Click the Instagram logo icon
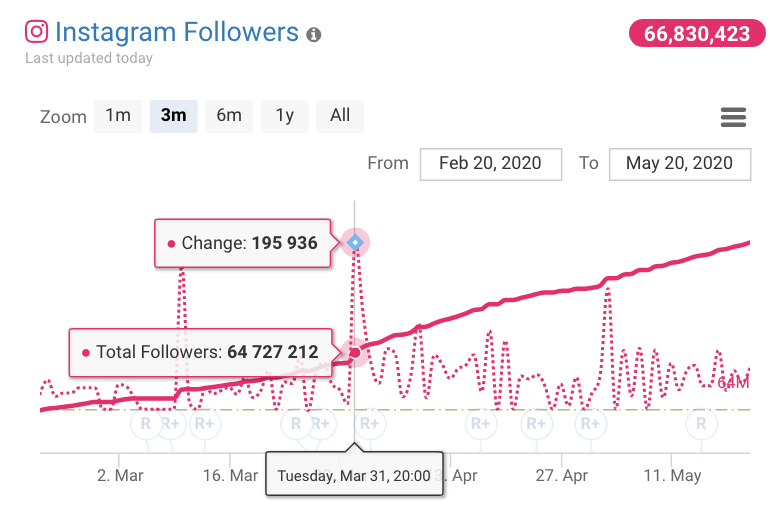Image resolution: width=782 pixels, height=513 pixels. click(x=37, y=32)
